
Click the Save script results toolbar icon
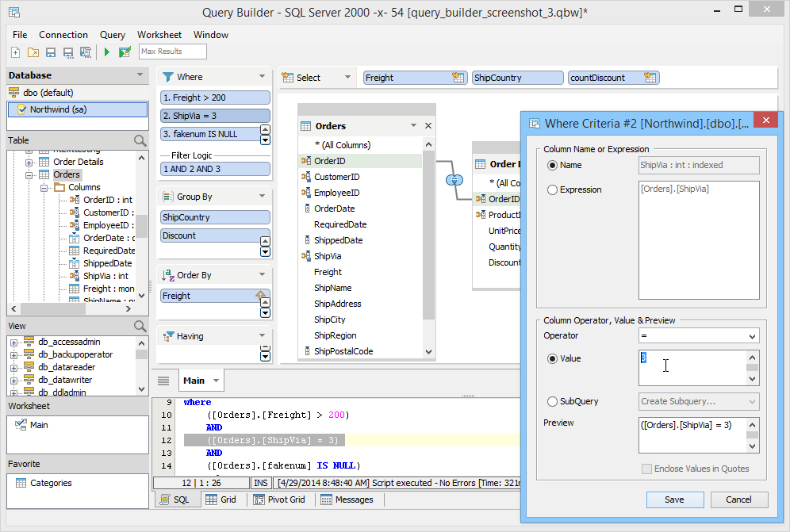tap(86, 52)
